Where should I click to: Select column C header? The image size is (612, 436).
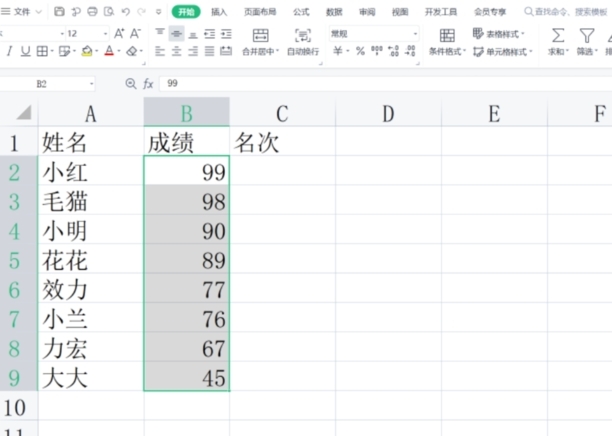click(x=282, y=113)
